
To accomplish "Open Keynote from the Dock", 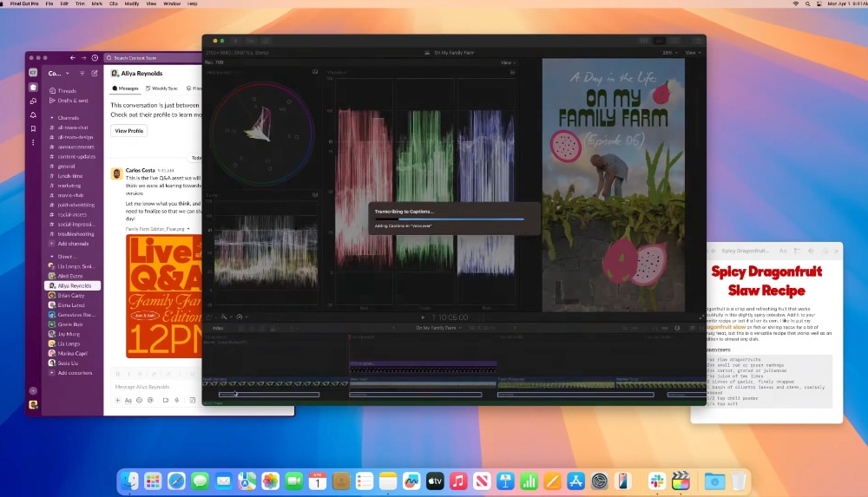I will (x=505, y=481).
